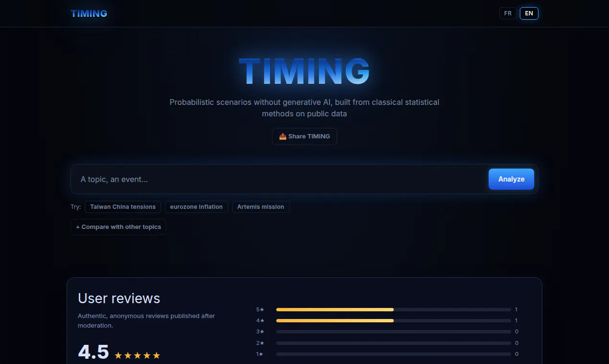Screen dimensions: 609x364
Task: Try the Artemis mission suggestion
Action: 260,207
